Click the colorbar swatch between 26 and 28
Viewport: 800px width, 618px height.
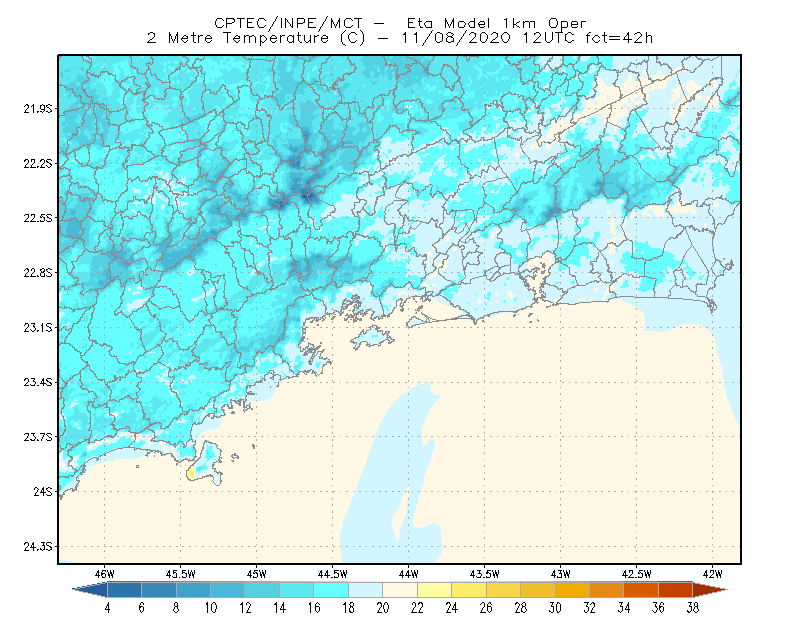point(504,590)
